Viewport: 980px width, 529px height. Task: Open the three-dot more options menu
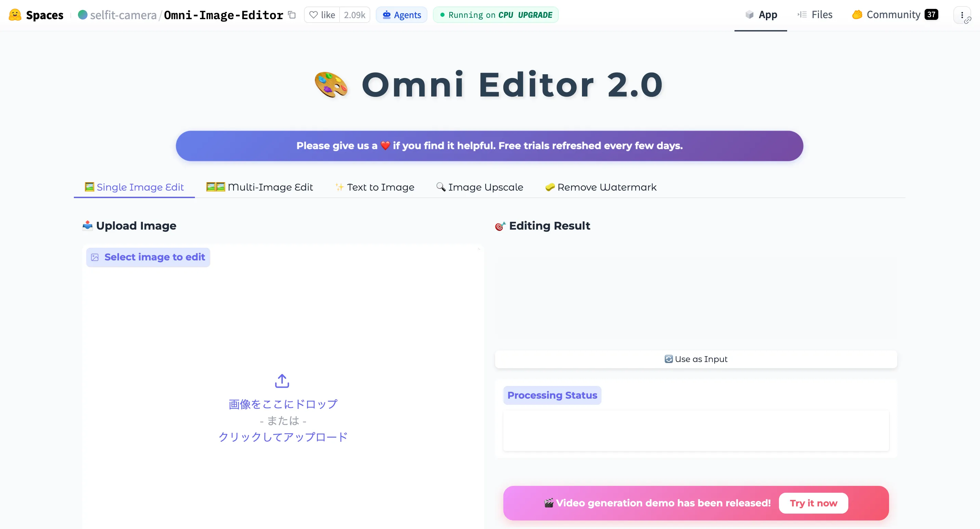[962, 15]
